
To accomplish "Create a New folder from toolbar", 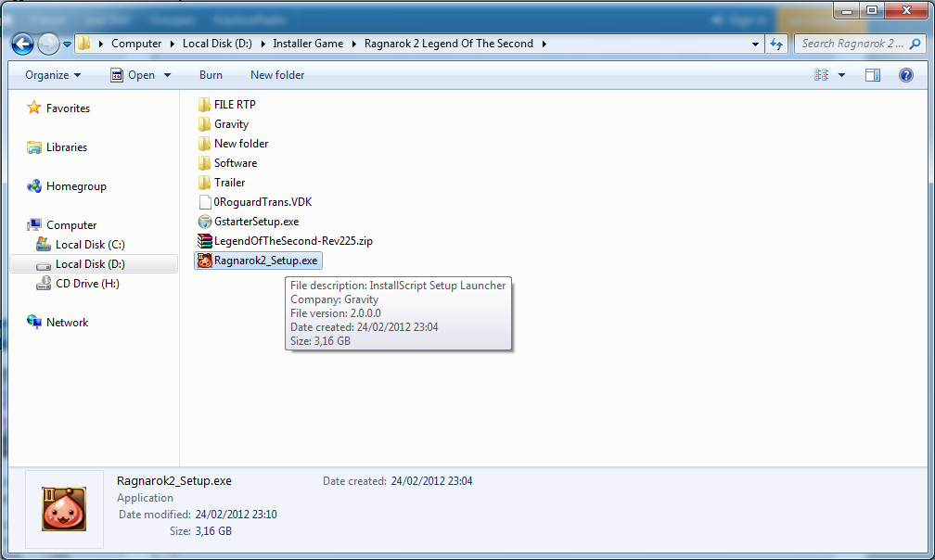I will coord(277,75).
